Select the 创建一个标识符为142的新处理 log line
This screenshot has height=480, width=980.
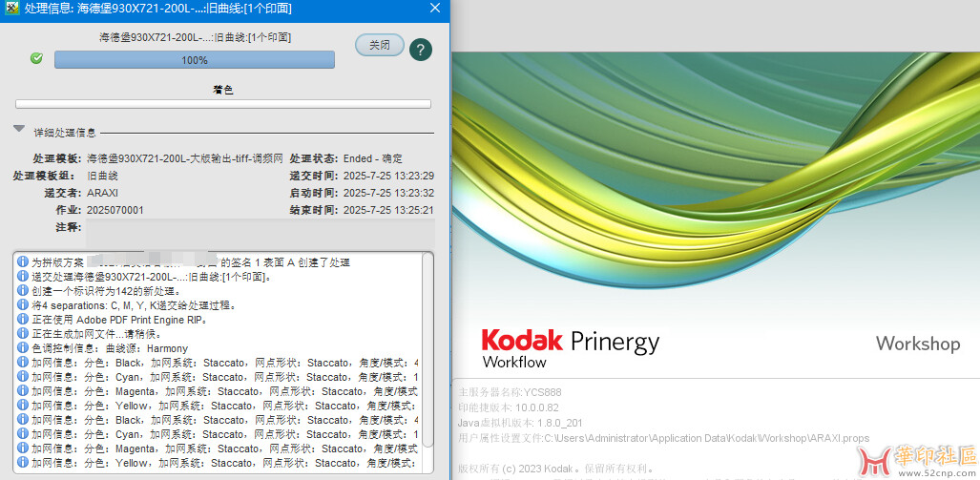(x=106, y=291)
